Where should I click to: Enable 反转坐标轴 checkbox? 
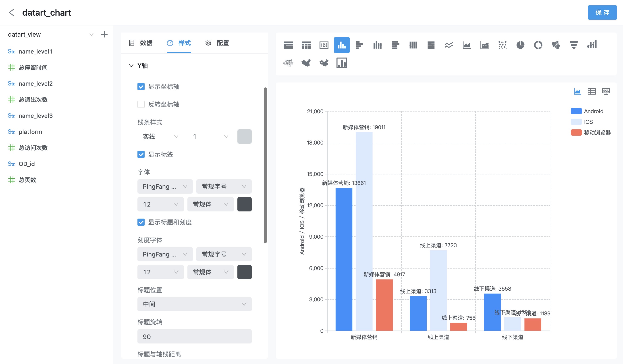(141, 105)
